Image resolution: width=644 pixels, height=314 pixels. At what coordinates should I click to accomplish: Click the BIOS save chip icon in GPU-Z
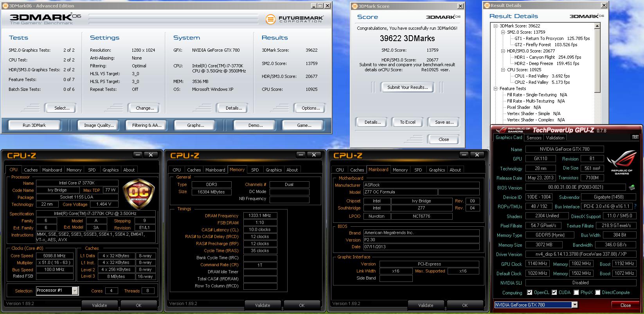coord(631,188)
